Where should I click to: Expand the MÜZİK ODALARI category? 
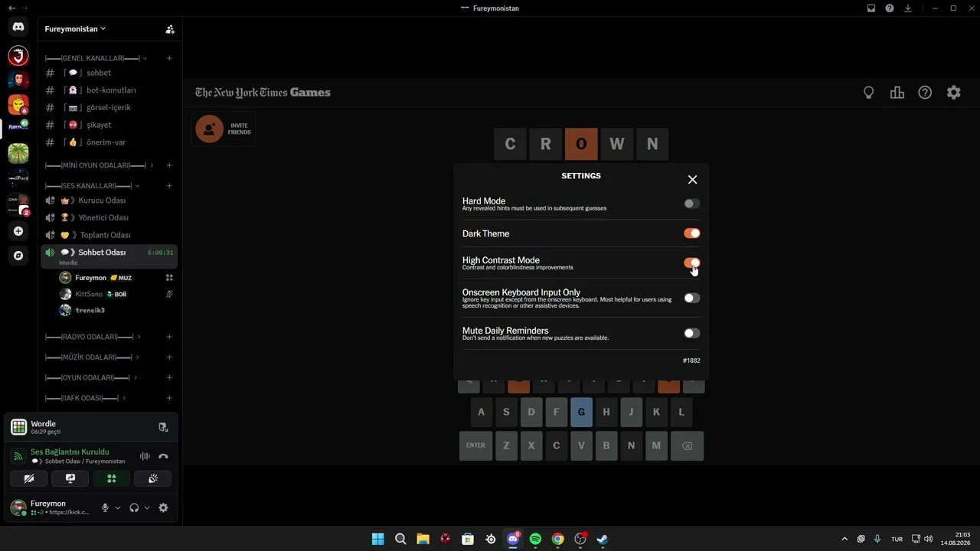pos(92,357)
